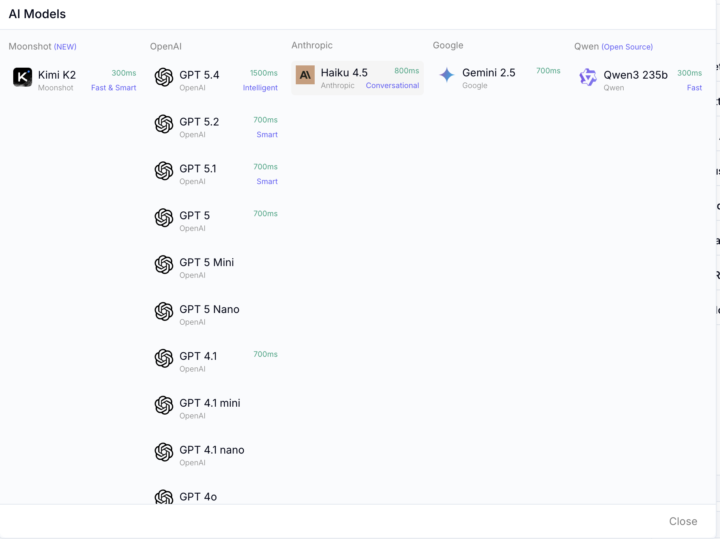Select the partially visible GPT 4o
Image resolution: width=720 pixels, height=539 pixels.
pyautogui.click(x=196, y=496)
